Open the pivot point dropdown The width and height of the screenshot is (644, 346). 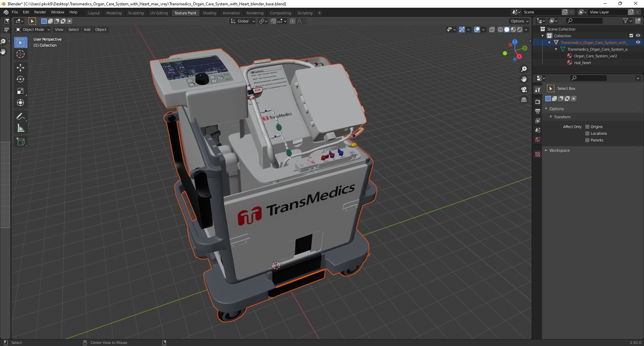[263, 21]
